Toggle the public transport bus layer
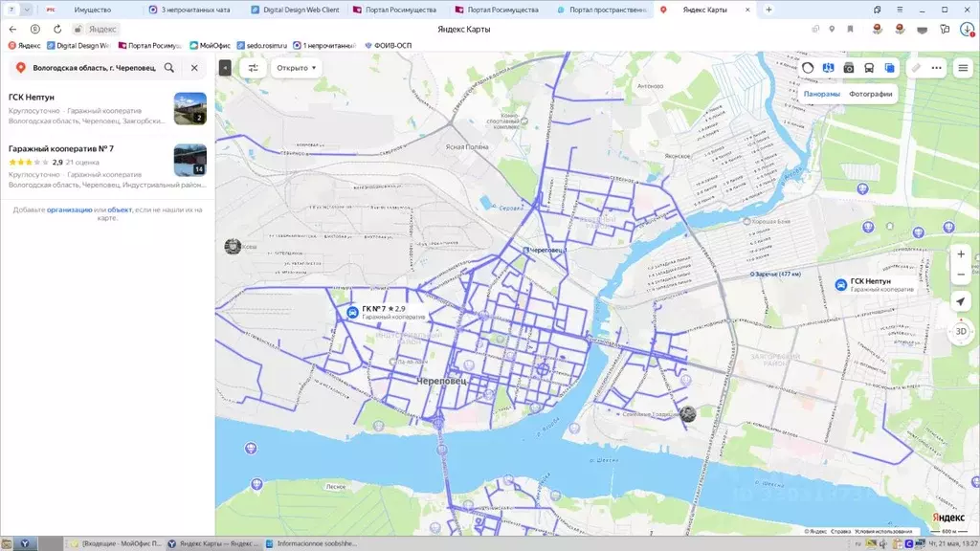Screen dimensions: 980x551 pos(869,68)
